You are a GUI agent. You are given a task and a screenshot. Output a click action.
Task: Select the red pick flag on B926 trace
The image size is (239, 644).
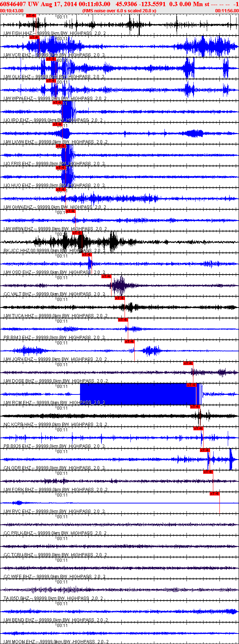pyautogui.click(x=198, y=428)
